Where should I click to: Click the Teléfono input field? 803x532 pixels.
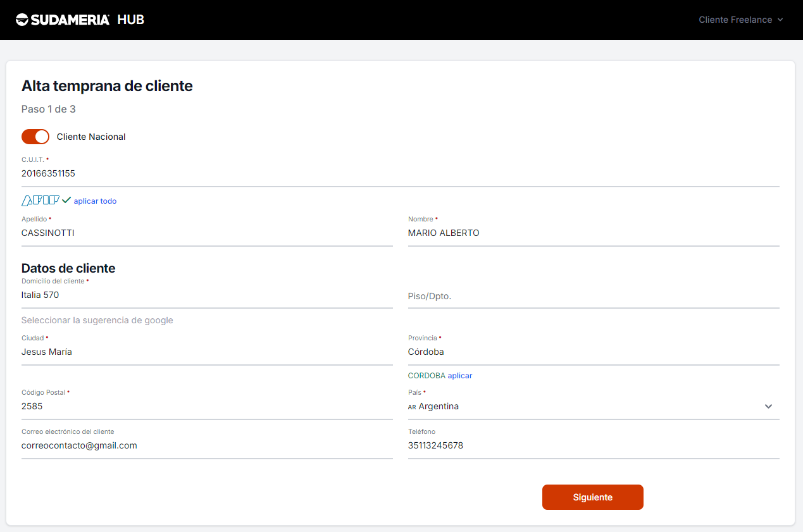point(593,446)
